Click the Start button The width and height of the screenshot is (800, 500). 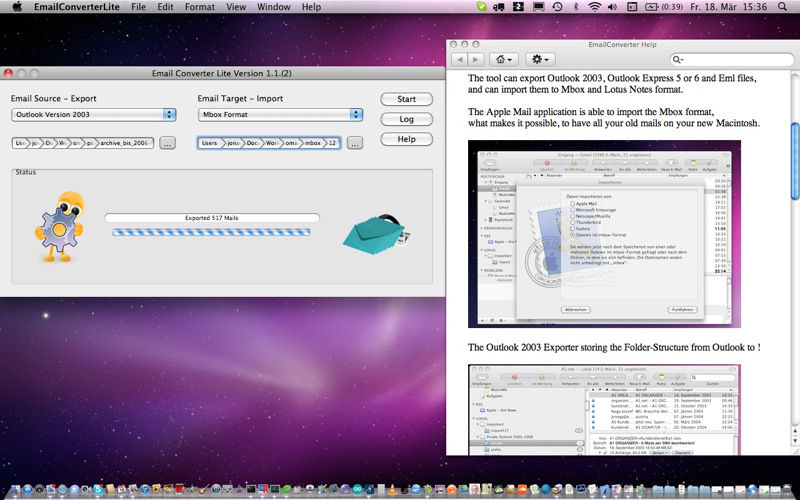click(407, 99)
